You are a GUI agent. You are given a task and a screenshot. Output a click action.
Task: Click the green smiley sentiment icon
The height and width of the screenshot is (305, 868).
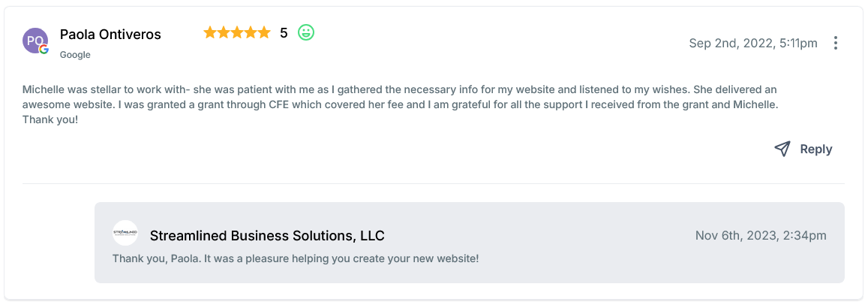coord(305,32)
